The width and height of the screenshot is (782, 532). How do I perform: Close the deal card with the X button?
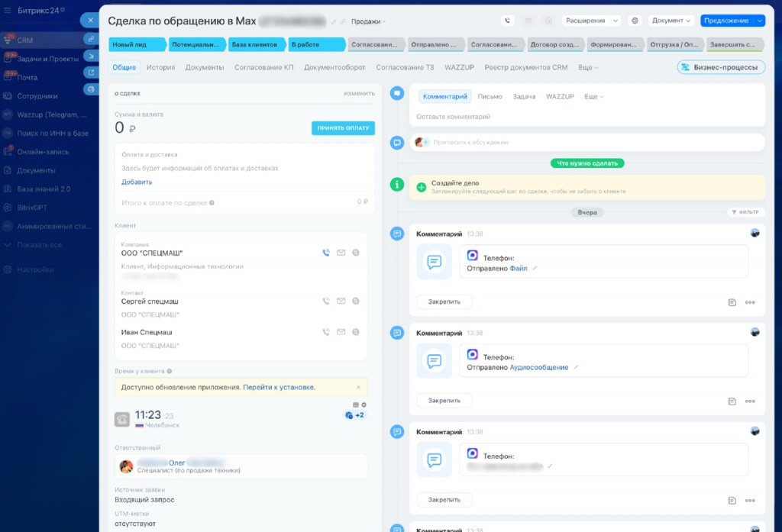[90, 21]
